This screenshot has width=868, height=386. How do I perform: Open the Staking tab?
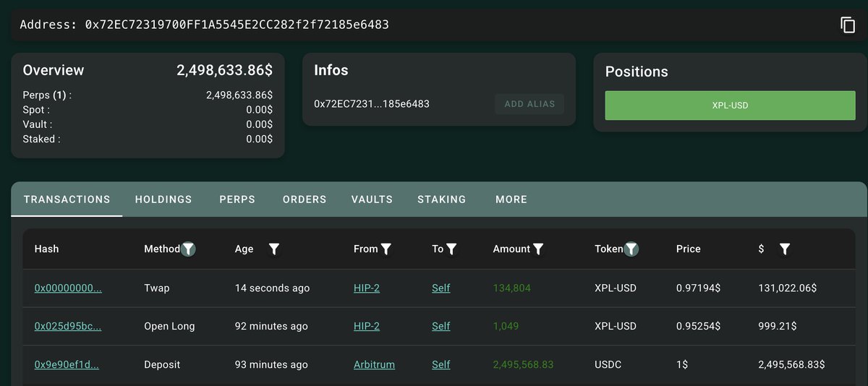tap(442, 200)
